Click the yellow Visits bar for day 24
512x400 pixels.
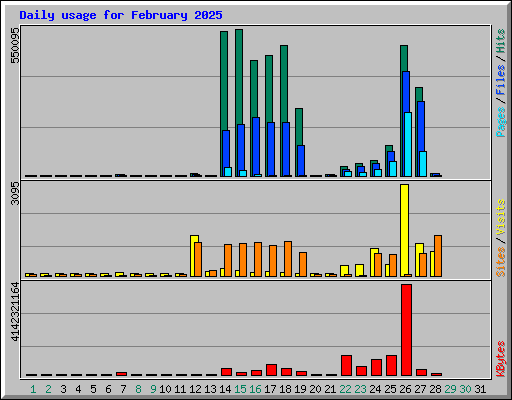[x=373, y=262]
